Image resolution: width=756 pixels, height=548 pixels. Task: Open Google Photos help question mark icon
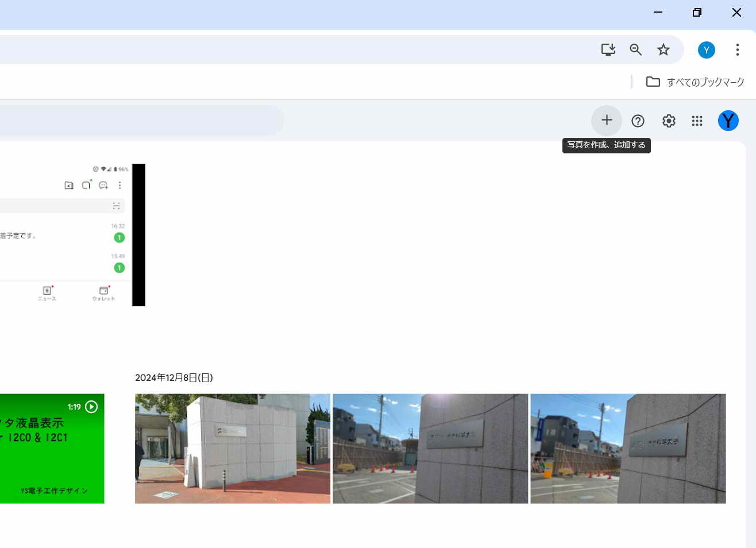pyautogui.click(x=638, y=121)
